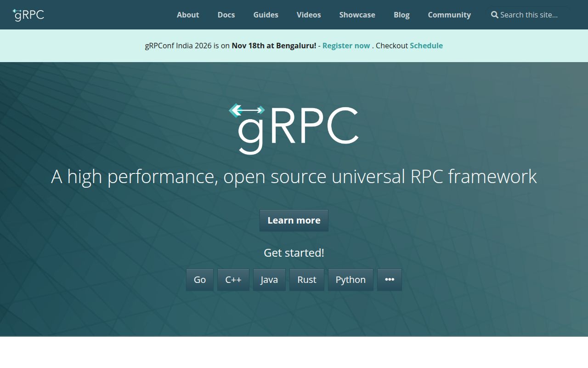Click the 'Get started!' text
Screen dimensions: 588x368
pyautogui.click(x=294, y=253)
